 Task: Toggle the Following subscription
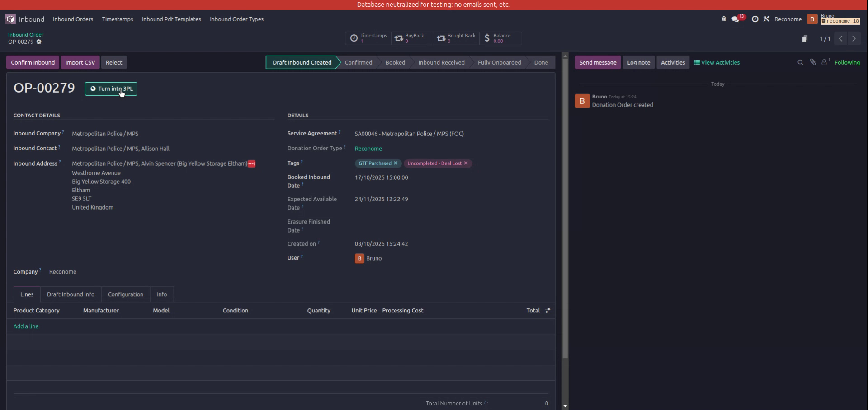(848, 62)
